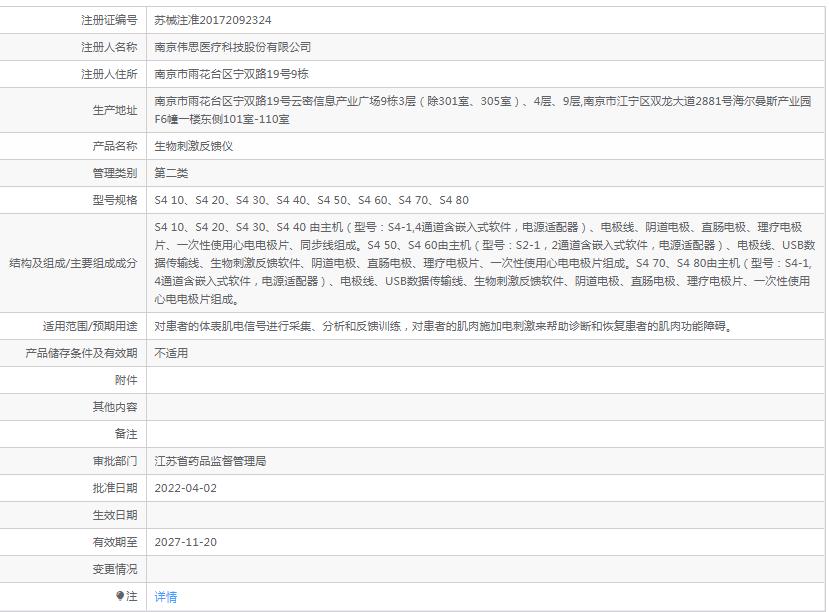
Task: Click the 型号规格 label
Action: (x=115, y=200)
